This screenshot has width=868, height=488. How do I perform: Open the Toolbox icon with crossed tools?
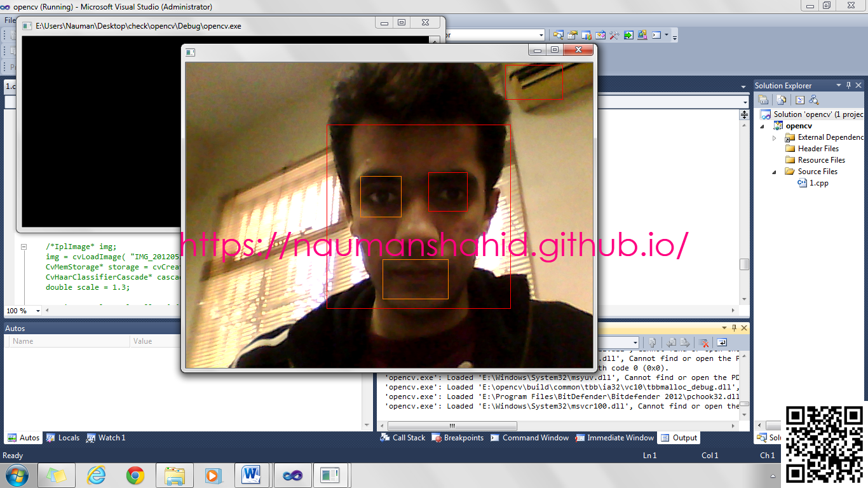tap(614, 35)
